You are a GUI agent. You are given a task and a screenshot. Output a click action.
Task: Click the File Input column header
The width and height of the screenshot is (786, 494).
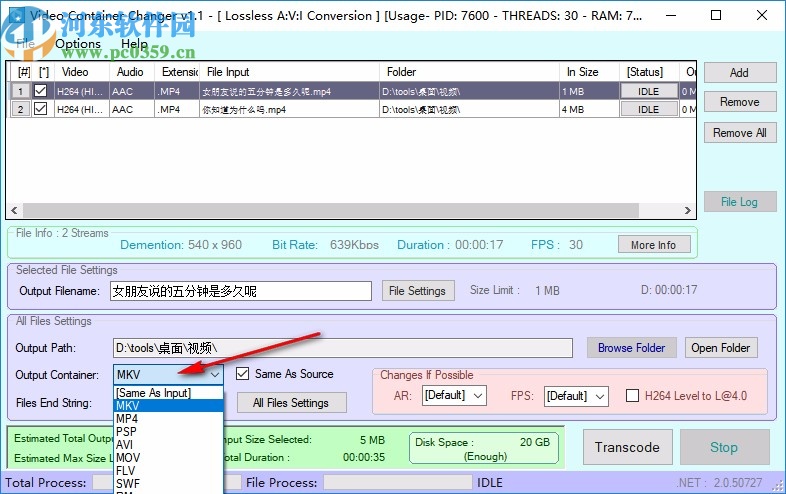289,72
